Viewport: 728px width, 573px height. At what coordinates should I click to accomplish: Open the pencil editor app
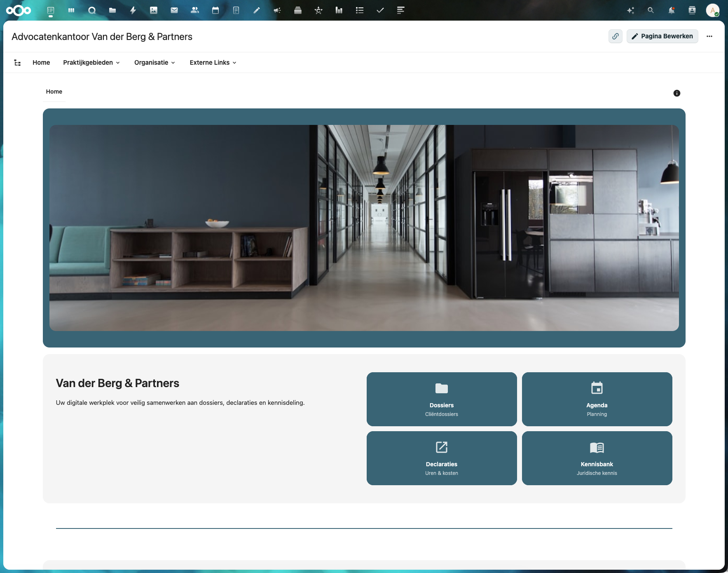(x=257, y=10)
